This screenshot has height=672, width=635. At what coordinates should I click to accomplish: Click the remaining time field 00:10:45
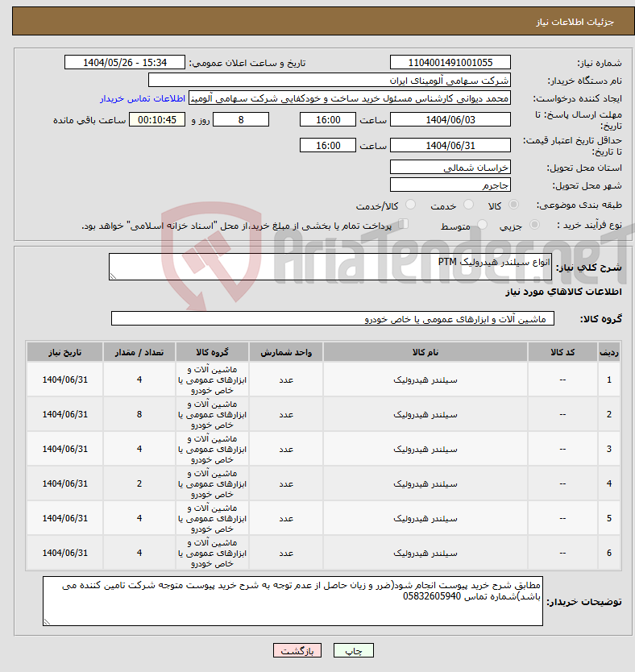point(157,119)
